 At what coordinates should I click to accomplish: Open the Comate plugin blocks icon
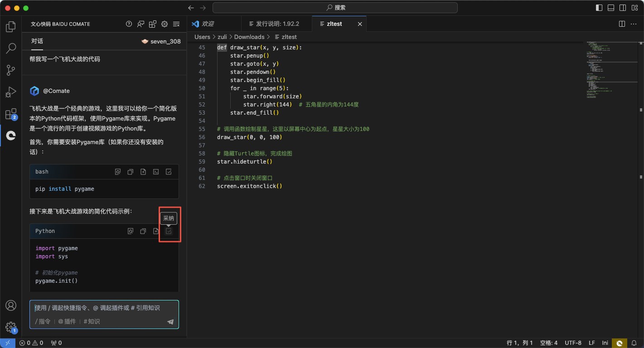click(x=153, y=24)
